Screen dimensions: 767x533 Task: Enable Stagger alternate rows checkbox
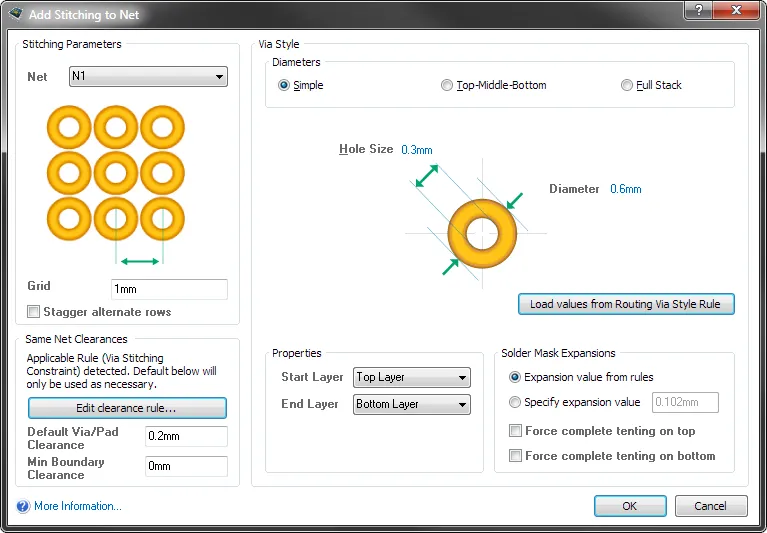click(x=33, y=311)
